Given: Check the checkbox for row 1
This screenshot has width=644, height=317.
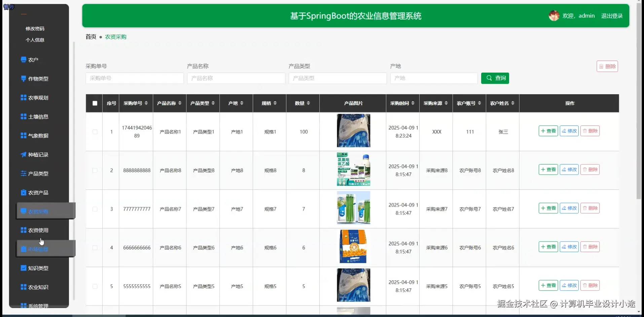Looking at the screenshot, I should [95, 132].
